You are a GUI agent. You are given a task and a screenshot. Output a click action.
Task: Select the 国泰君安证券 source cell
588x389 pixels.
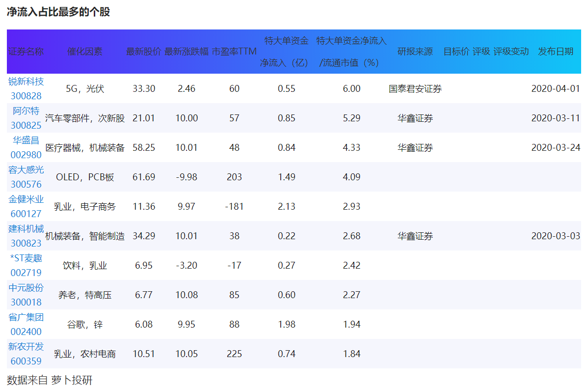pos(415,88)
